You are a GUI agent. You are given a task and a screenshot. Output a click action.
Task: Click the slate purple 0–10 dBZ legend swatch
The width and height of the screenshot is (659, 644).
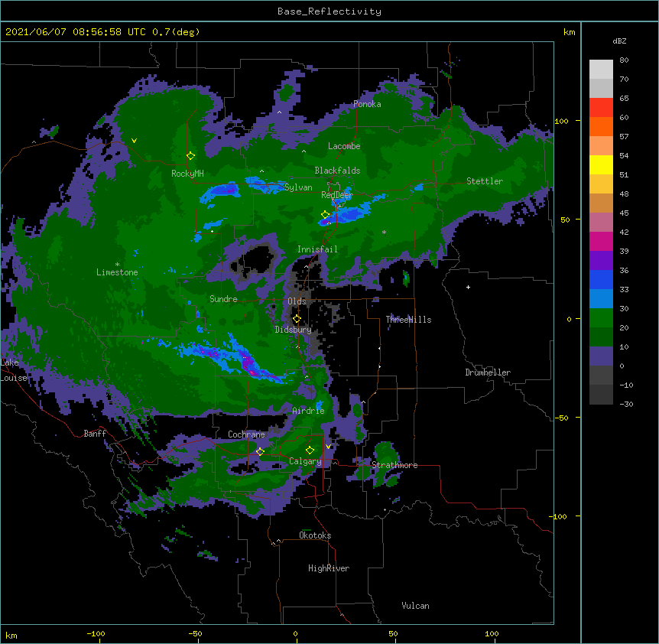[x=601, y=356]
